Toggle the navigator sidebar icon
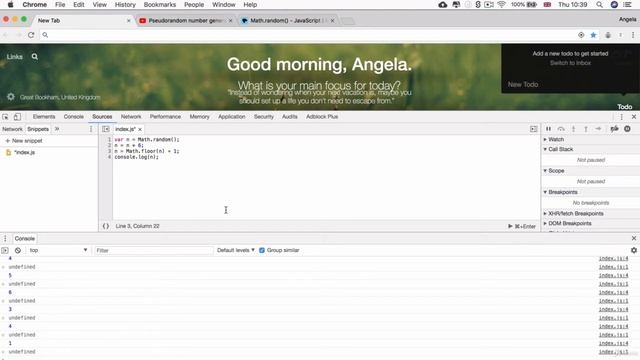The height and width of the screenshot is (360, 640). [106, 129]
